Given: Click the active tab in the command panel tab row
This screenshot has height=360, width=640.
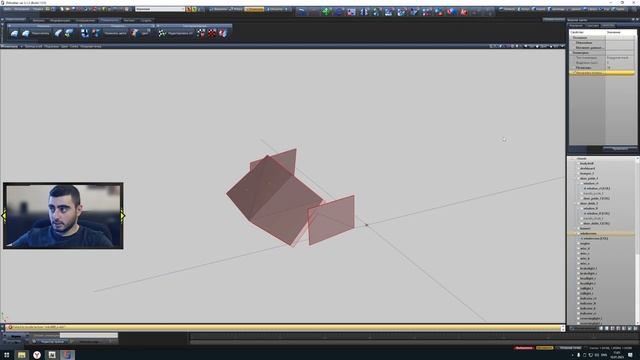Looking at the screenshot, I should tap(109, 20).
